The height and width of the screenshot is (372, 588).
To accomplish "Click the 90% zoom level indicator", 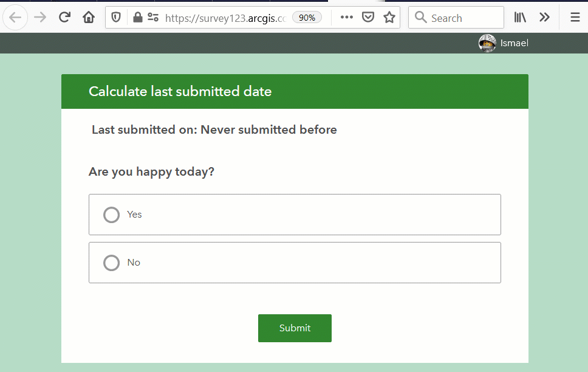I will (x=307, y=17).
